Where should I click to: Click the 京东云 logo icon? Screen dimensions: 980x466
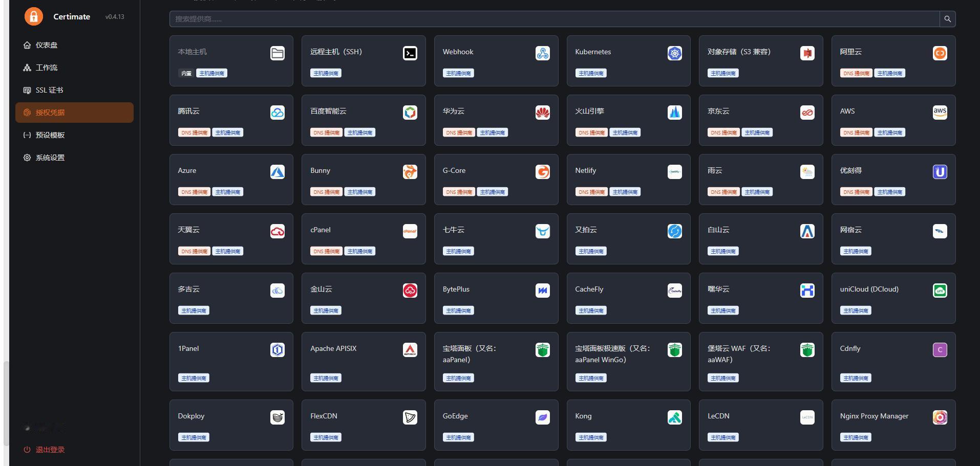coord(807,113)
